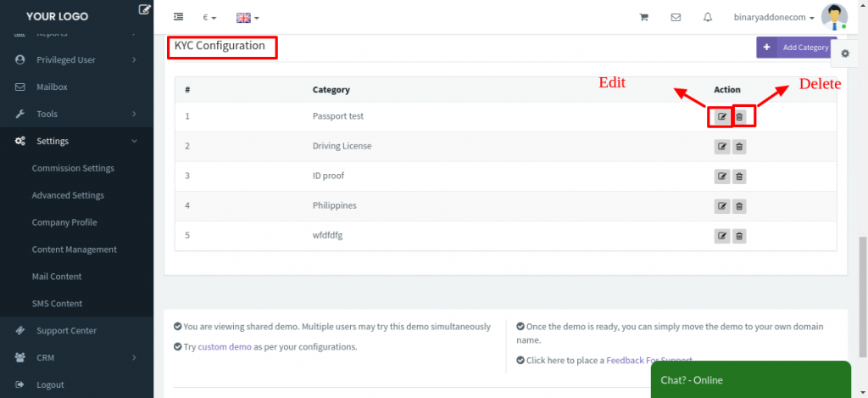Click the wfdfdfg cell

tap(328, 236)
